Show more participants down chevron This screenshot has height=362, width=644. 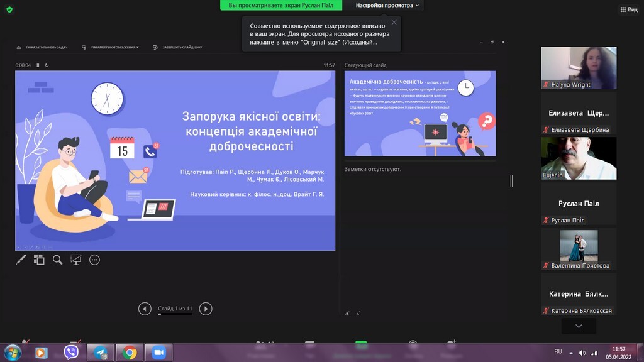[x=579, y=326]
